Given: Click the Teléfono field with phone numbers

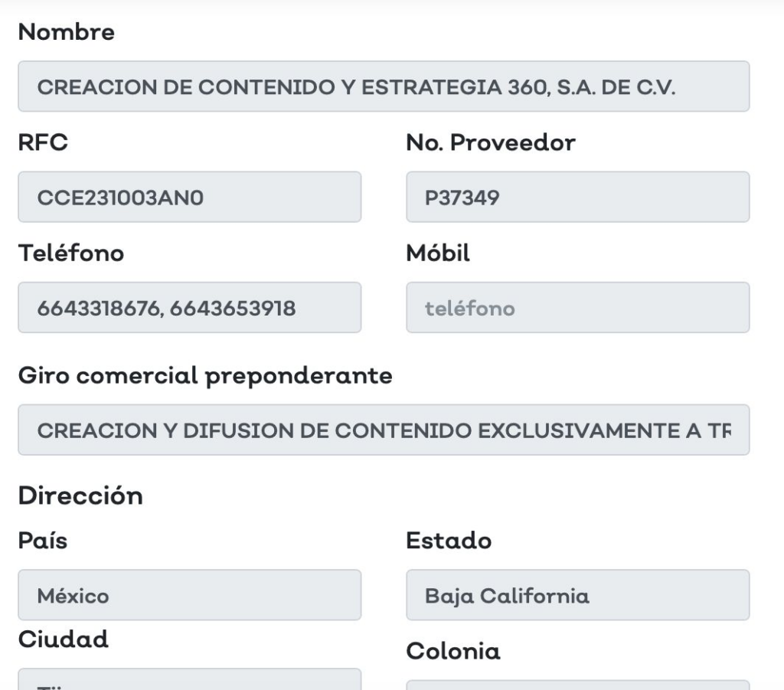Looking at the screenshot, I should point(189,307).
